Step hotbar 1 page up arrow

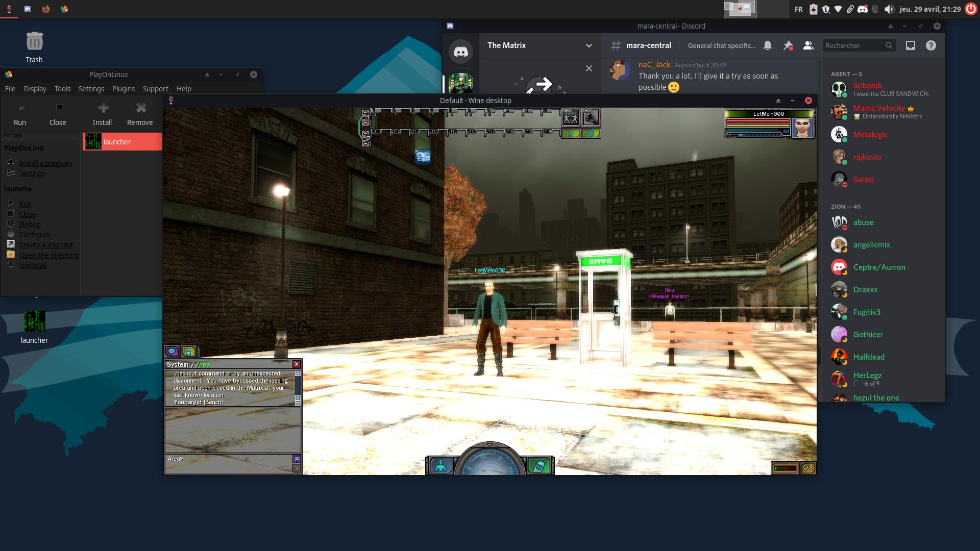pyautogui.click(x=365, y=112)
